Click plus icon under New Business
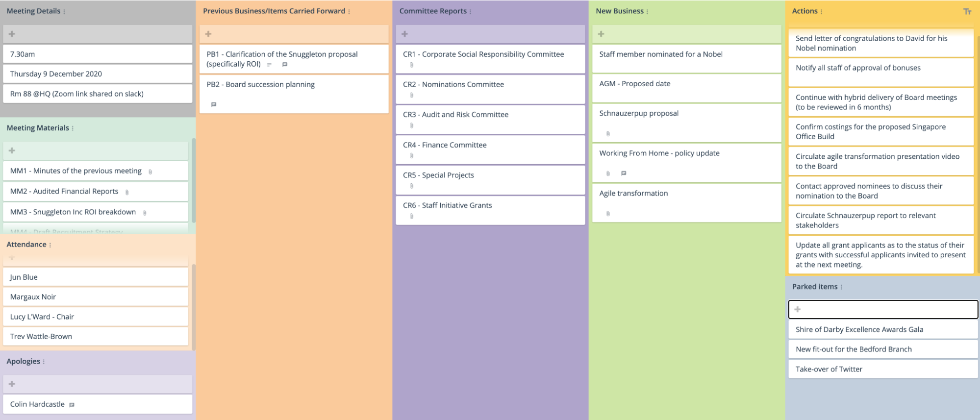 coord(601,34)
